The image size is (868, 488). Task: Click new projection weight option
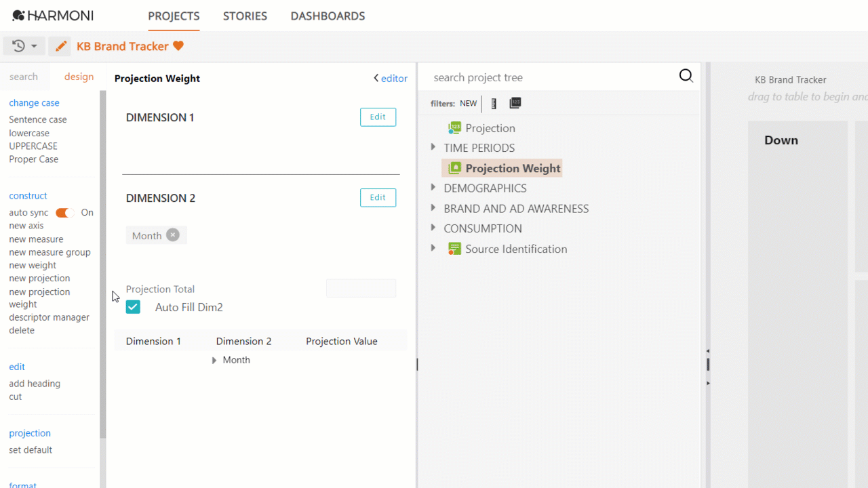pyautogui.click(x=39, y=298)
